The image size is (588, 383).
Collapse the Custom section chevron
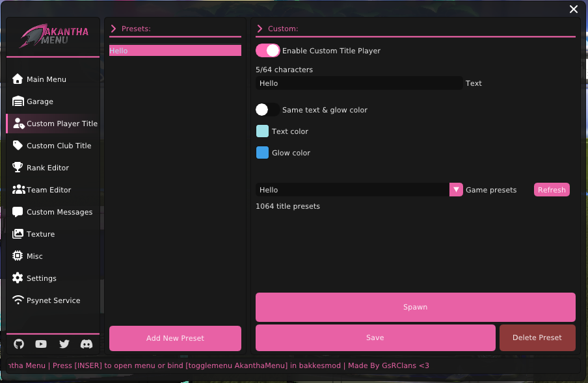click(260, 29)
